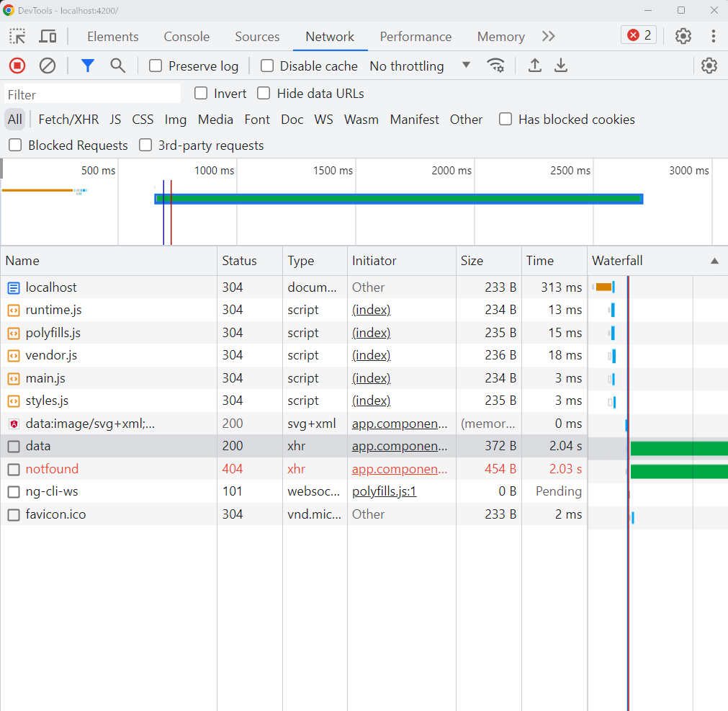Import HAR file with upload arrow
The image size is (728, 711).
pos(534,66)
